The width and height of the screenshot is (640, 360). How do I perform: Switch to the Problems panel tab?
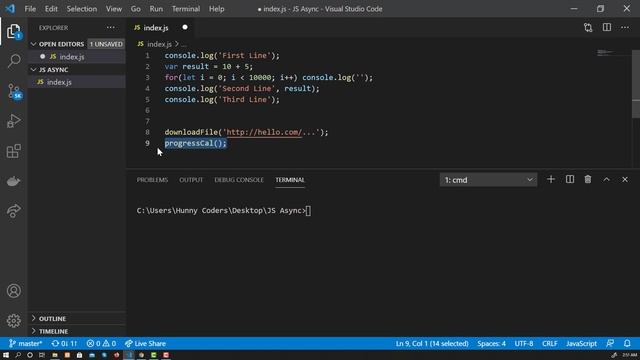[x=152, y=180]
